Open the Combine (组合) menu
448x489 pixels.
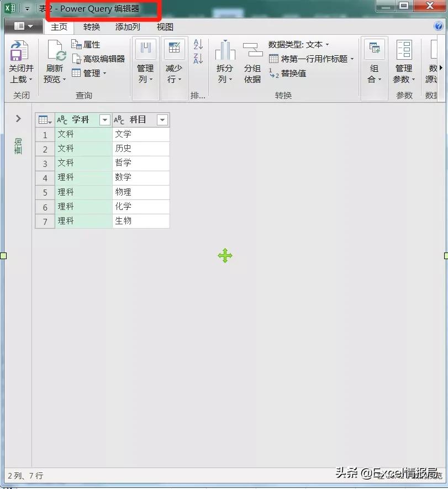coord(374,69)
